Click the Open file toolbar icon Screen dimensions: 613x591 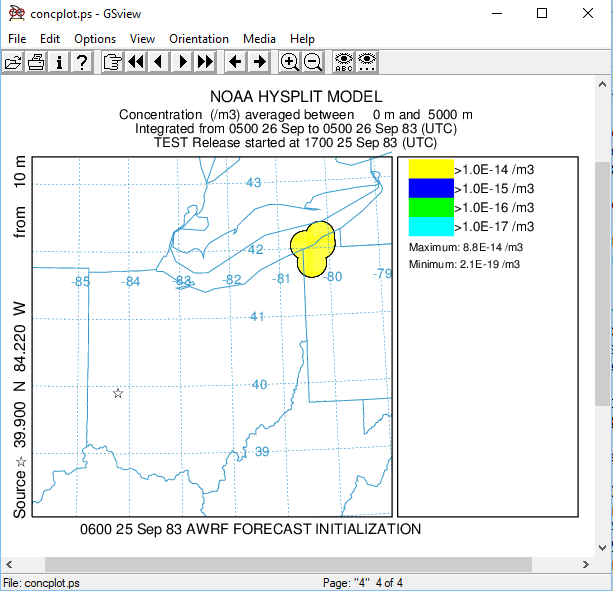pyautogui.click(x=13, y=62)
